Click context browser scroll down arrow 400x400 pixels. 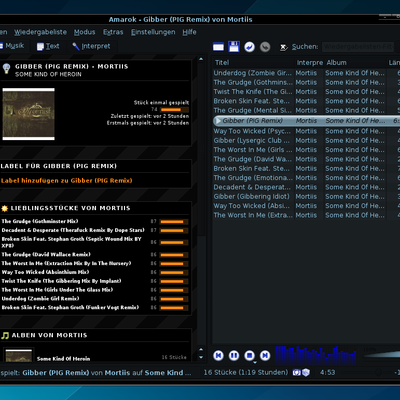coord(201,357)
